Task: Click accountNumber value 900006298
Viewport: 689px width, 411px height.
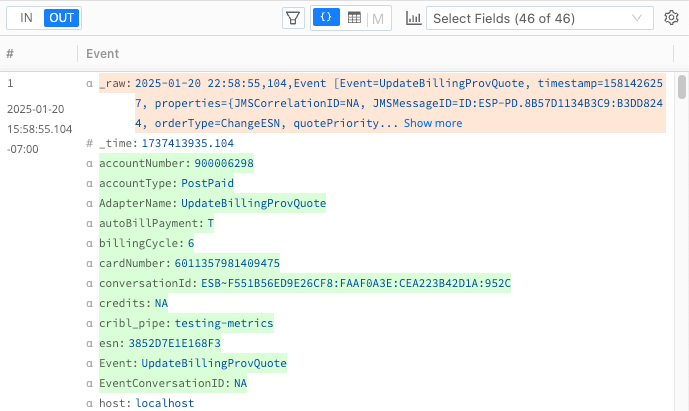Action: click(224, 163)
